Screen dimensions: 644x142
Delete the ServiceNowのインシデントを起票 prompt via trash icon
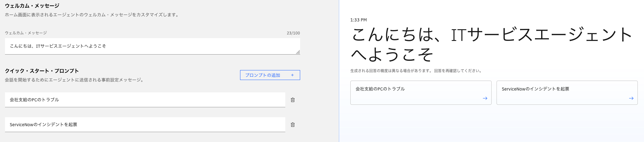click(292, 125)
